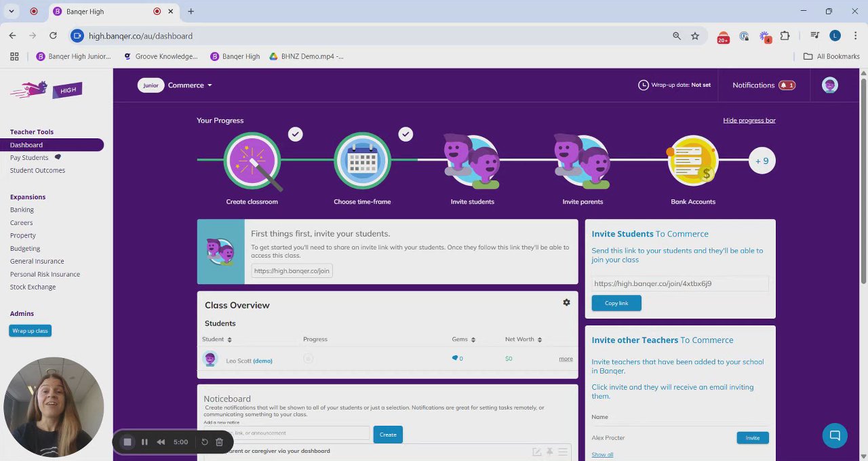Open the Banking expansion
Viewport: 868px width, 461px height.
22,210
